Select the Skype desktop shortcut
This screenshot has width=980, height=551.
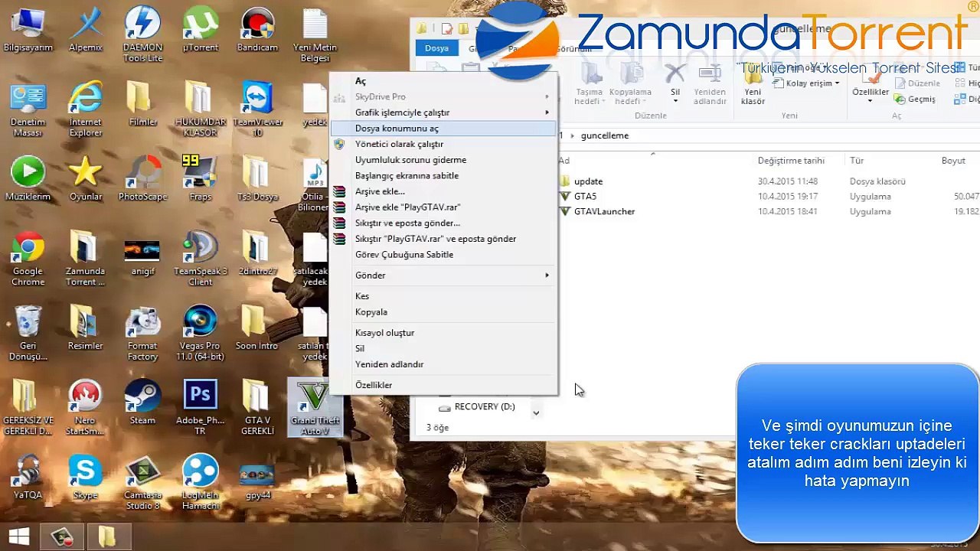coord(85,477)
